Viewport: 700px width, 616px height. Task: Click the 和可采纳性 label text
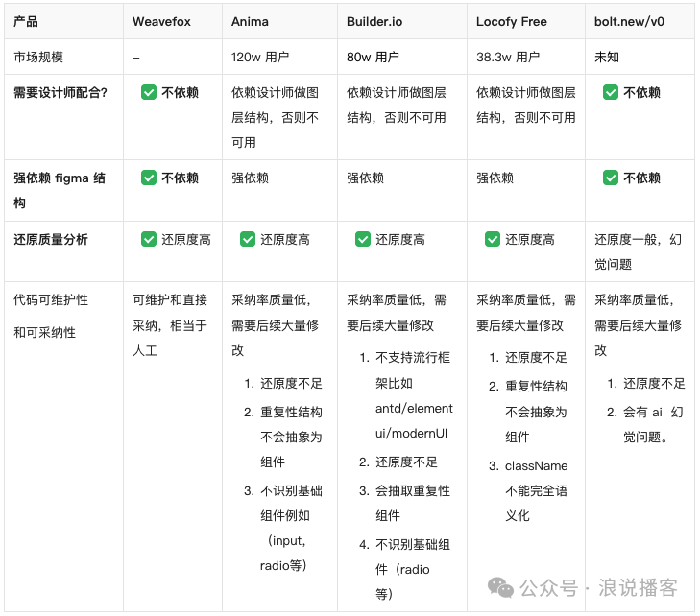44,332
